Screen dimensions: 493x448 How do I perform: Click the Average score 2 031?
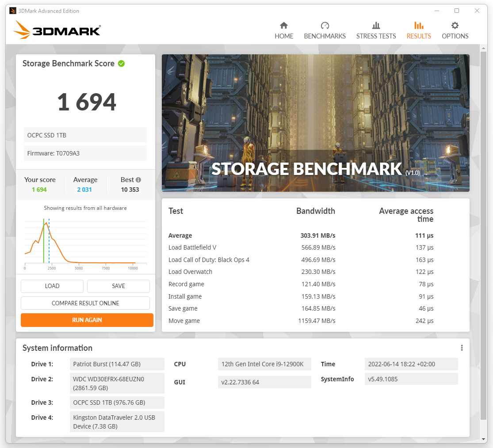pos(84,190)
